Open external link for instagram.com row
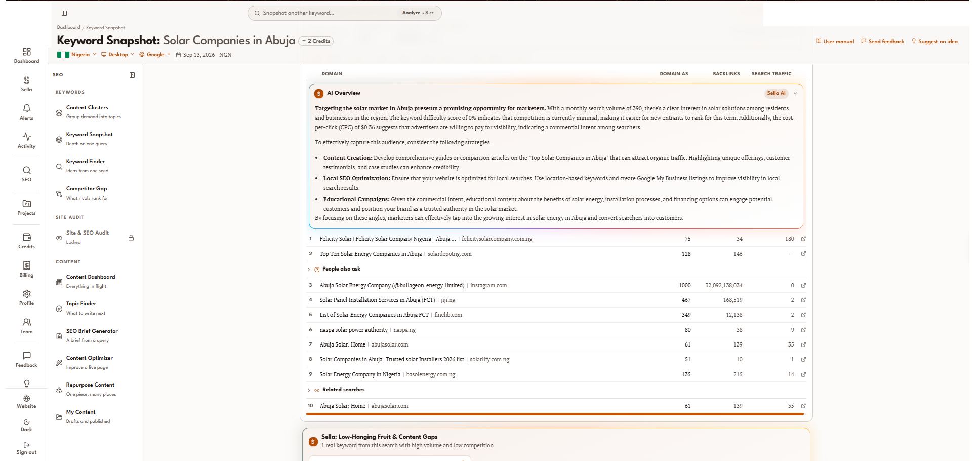This screenshot has height=461, width=980. [803, 285]
